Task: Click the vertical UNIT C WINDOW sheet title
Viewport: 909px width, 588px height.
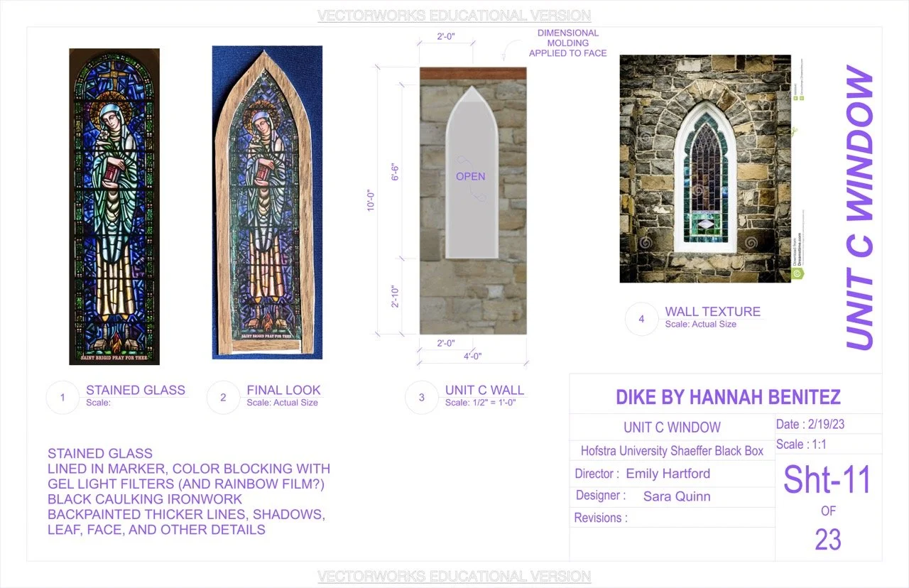Action: coord(859,208)
